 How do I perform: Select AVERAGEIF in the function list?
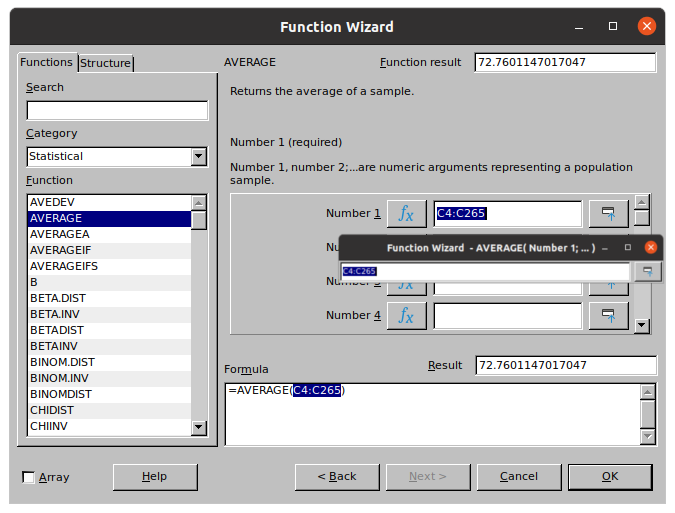coord(109,250)
